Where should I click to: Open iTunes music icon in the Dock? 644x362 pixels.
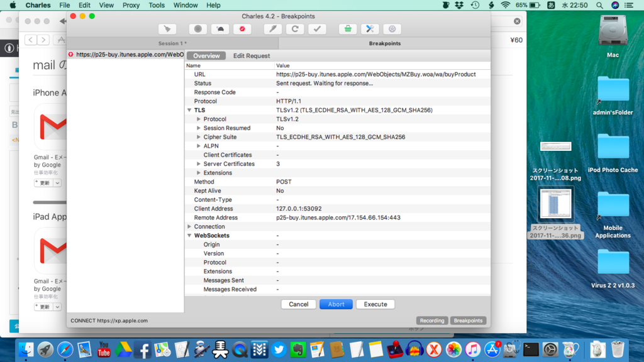point(473,349)
